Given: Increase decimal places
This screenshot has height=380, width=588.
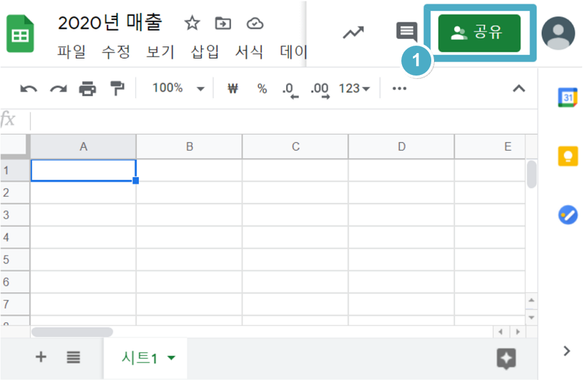Looking at the screenshot, I should point(320,90).
